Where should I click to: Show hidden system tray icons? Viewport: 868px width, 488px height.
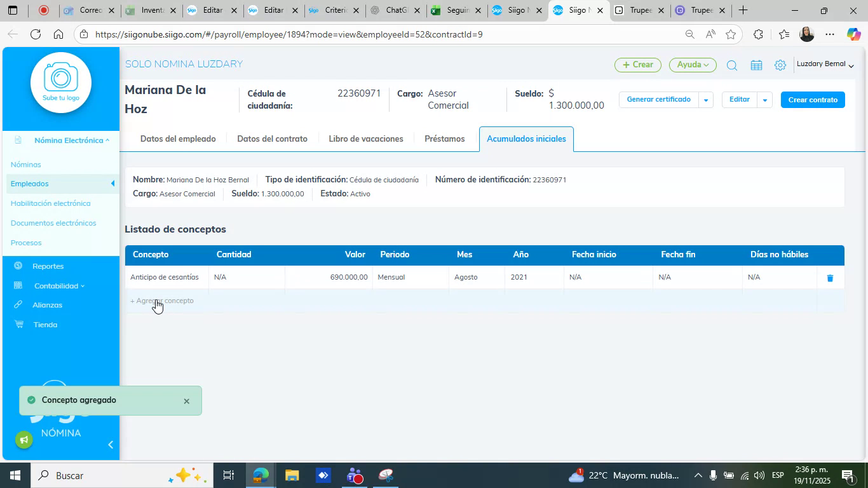(x=698, y=475)
